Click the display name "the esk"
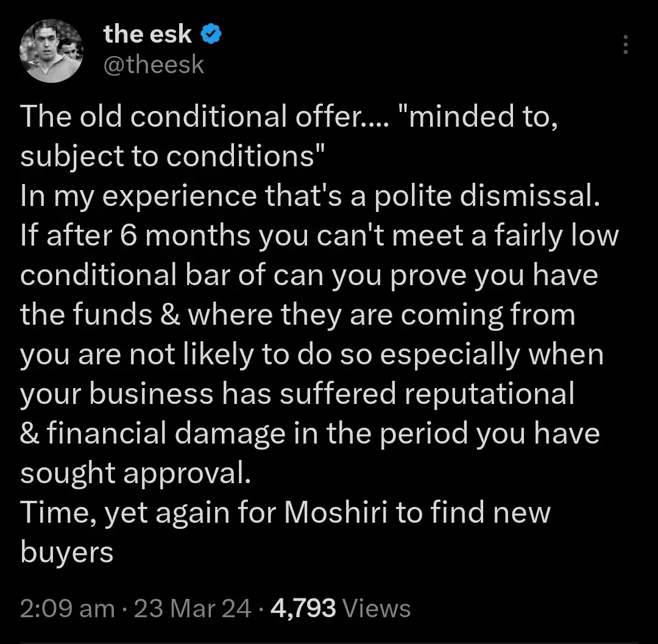Screen dimensions: 658x644 click(x=147, y=35)
